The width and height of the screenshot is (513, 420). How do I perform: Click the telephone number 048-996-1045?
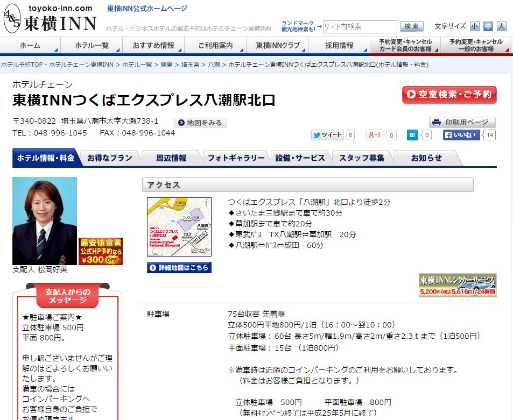tap(60, 133)
